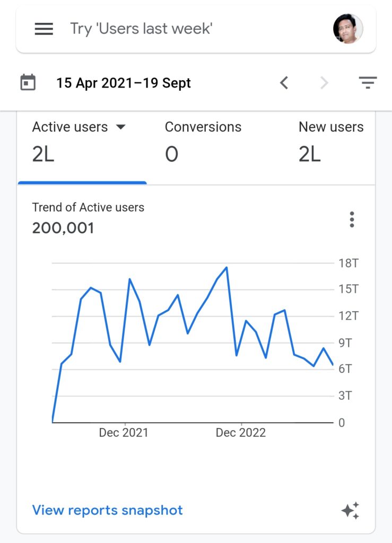
Task: Tap the date range 15 Apr 2021–19 Sept
Action: [124, 83]
